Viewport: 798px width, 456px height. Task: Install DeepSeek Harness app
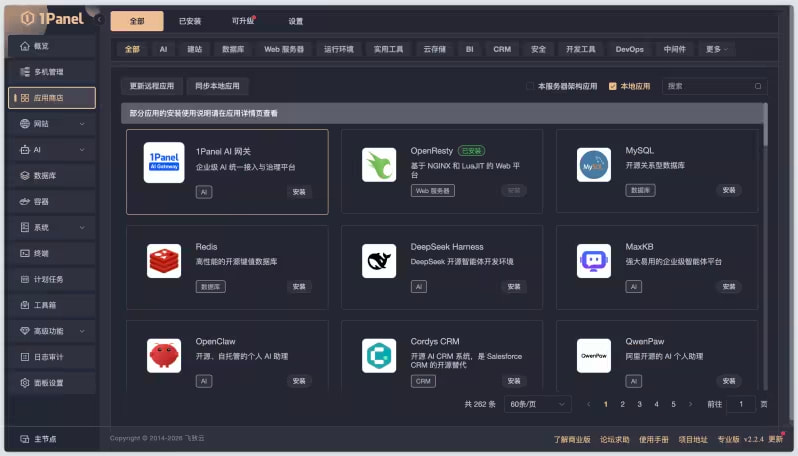(x=514, y=287)
